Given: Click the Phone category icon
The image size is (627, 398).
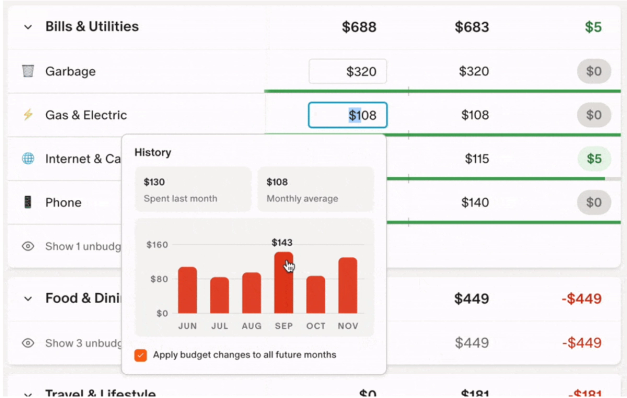Looking at the screenshot, I should (x=28, y=202).
